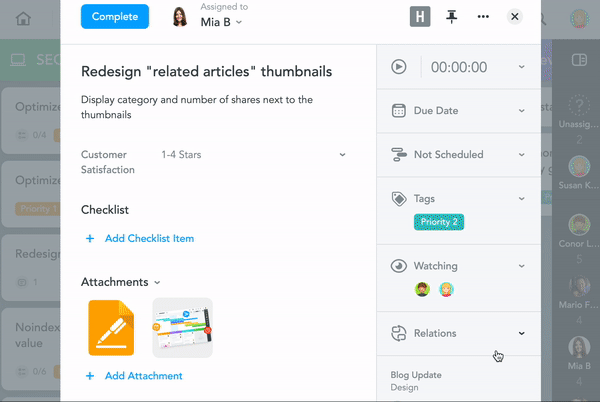Click the 0/4 checklist indicator on background card
The height and width of the screenshot is (402, 600).
(32, 135)
